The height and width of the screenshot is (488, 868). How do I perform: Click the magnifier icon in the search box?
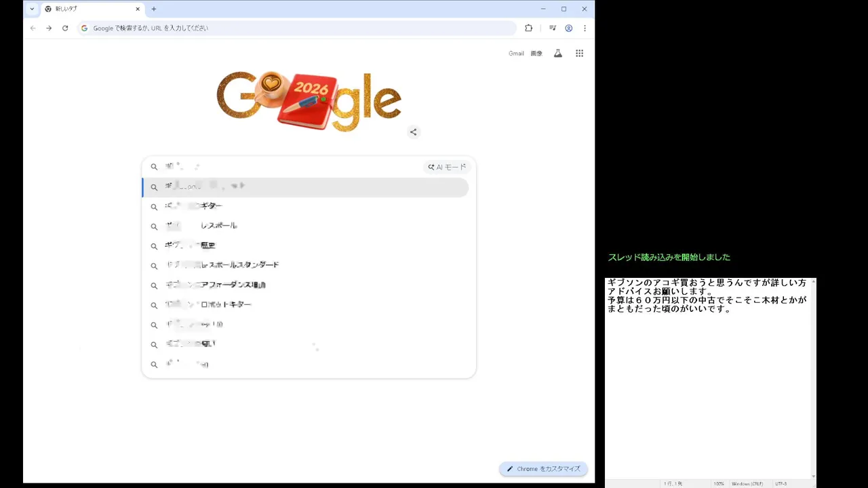[x=154, y=167]
